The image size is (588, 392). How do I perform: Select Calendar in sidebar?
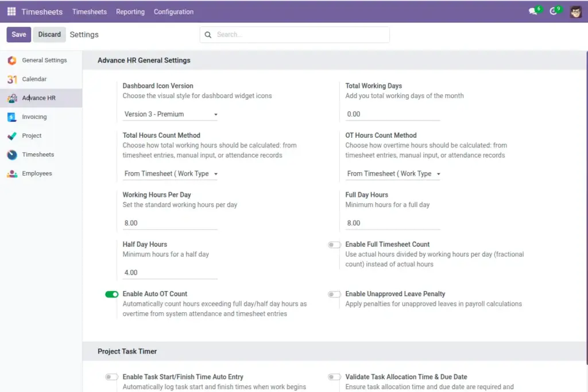pyautogui.click(x=41, y=79)
